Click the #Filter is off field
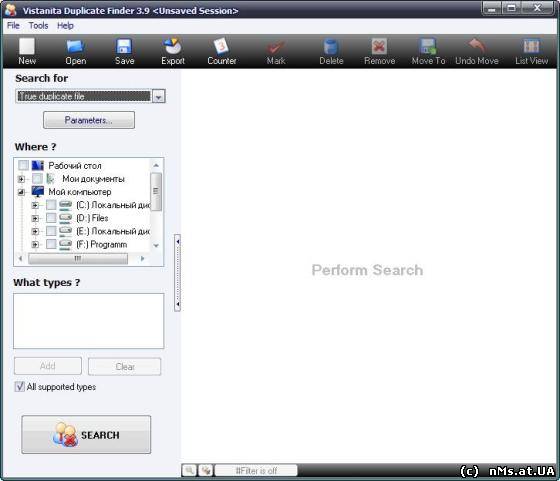This screenshot has width=560, height=481. [x=256, y=470]
